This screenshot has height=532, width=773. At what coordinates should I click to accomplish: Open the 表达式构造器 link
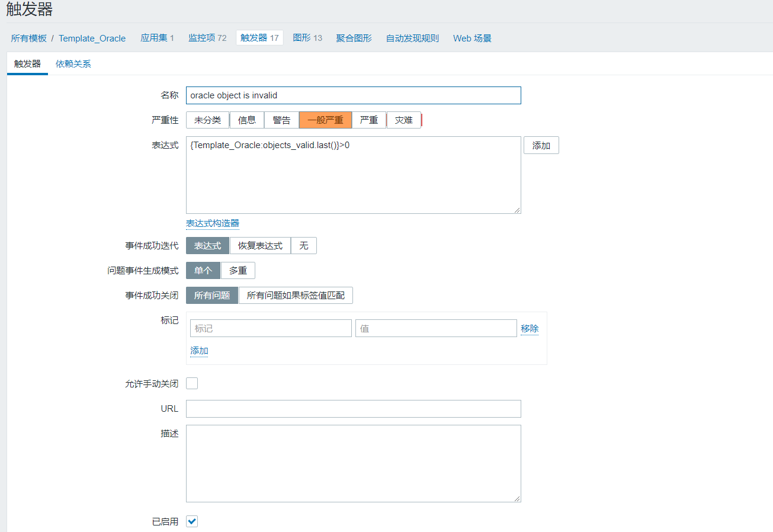coord(213,223)
